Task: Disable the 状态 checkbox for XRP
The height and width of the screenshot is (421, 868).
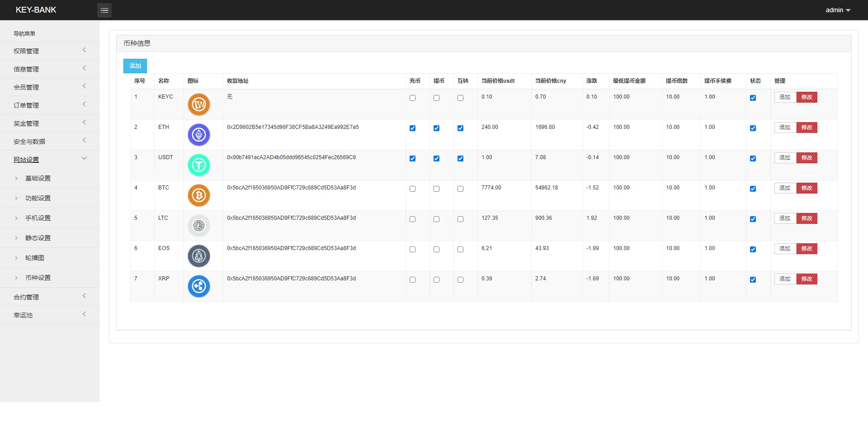Action: (x=753, y=280)
